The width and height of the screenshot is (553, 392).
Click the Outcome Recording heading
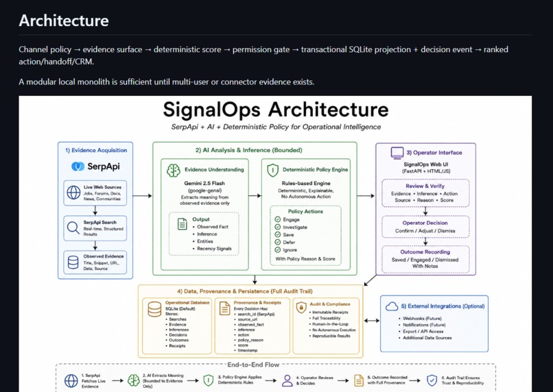pos(425,252)
